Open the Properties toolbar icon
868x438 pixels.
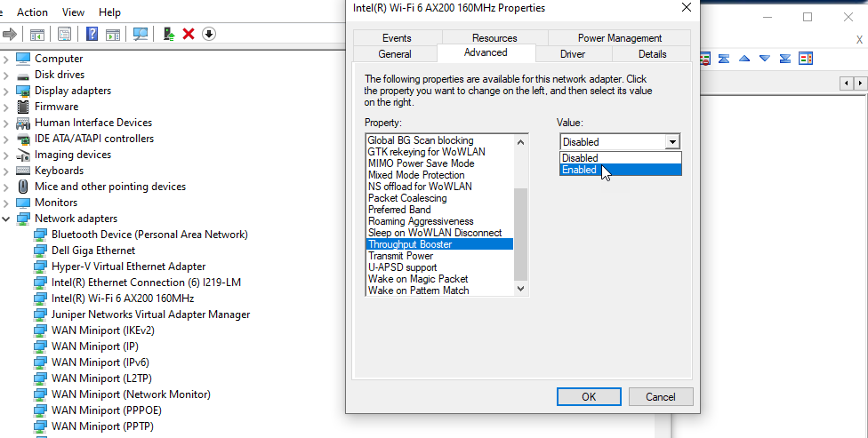64,35
